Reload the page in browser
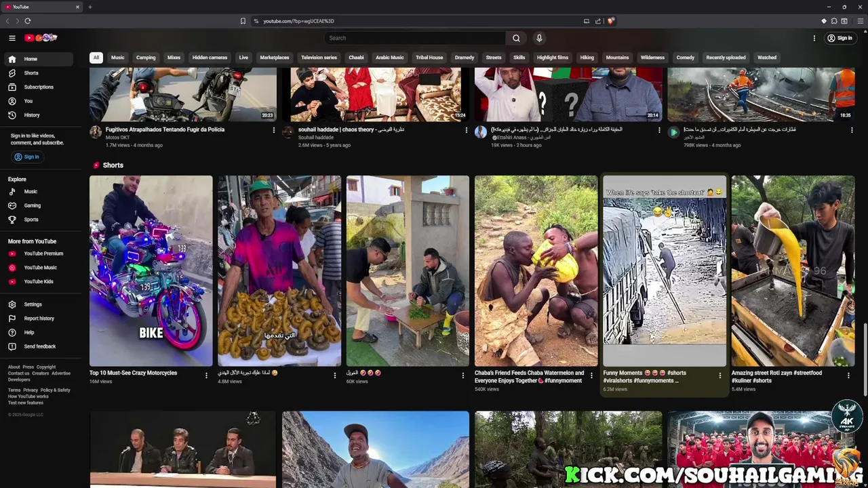Image resolution: width=868 pixels, height=488 pixels. pos(28,21)
